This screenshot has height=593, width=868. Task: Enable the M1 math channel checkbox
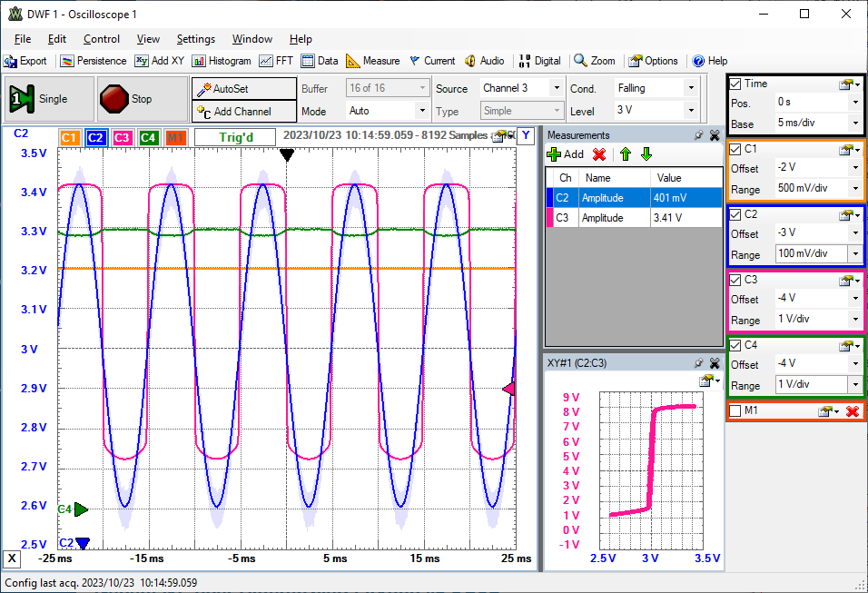click(735, 411)
